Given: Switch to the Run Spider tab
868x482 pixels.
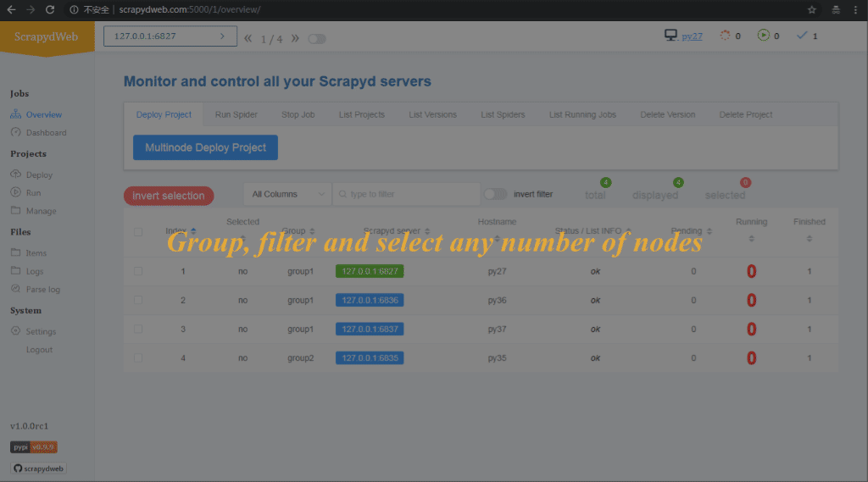Looking at the screenshot, I should [236, 114].
